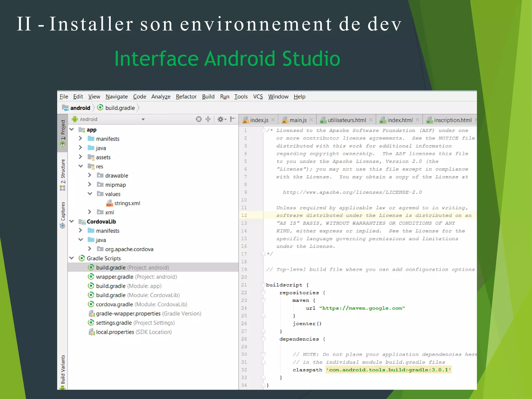Fold the buildscript block at line 21
Image resolution: width=532 pixels, height=399 pixels.
263,285
